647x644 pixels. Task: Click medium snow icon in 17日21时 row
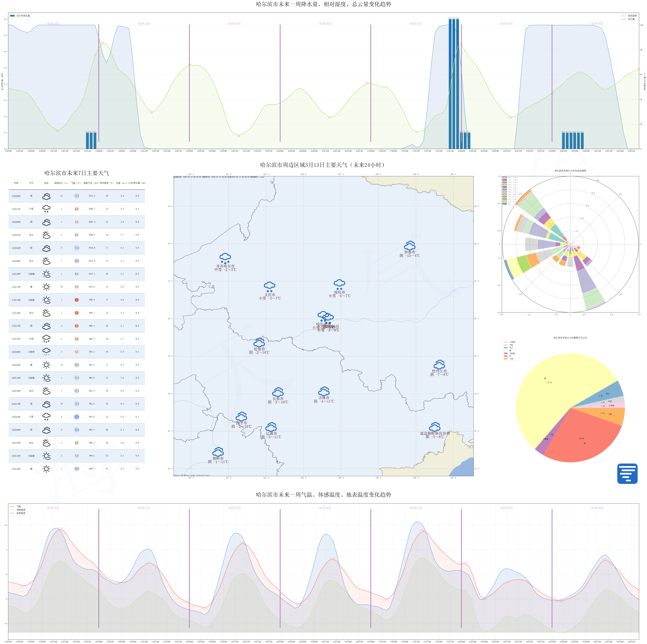pyautogui.click(x=46, y=339)
